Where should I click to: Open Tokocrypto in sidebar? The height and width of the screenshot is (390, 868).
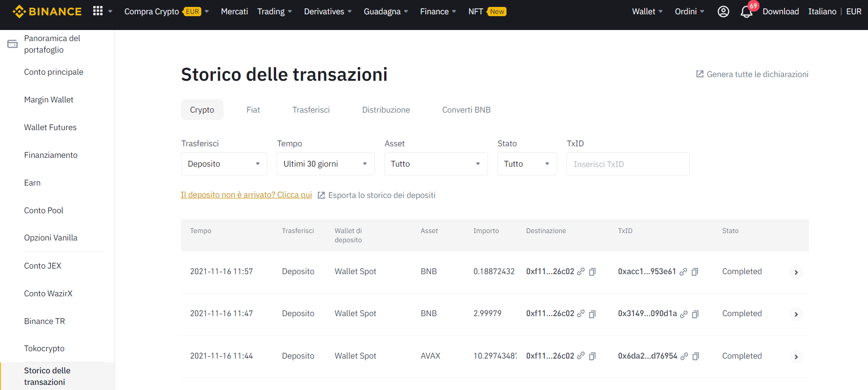tap(44, 348)
